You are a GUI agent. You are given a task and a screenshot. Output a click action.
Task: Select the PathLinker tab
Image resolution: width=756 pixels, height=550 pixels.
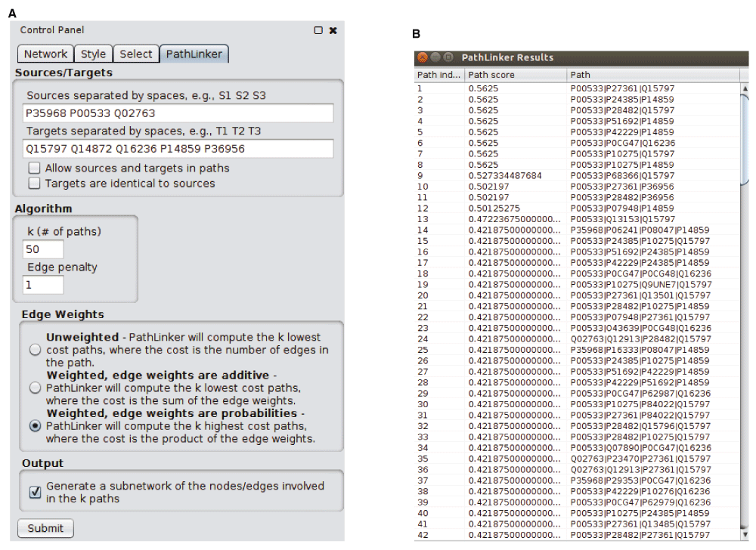pyautogui.click(x=194, y=54)
